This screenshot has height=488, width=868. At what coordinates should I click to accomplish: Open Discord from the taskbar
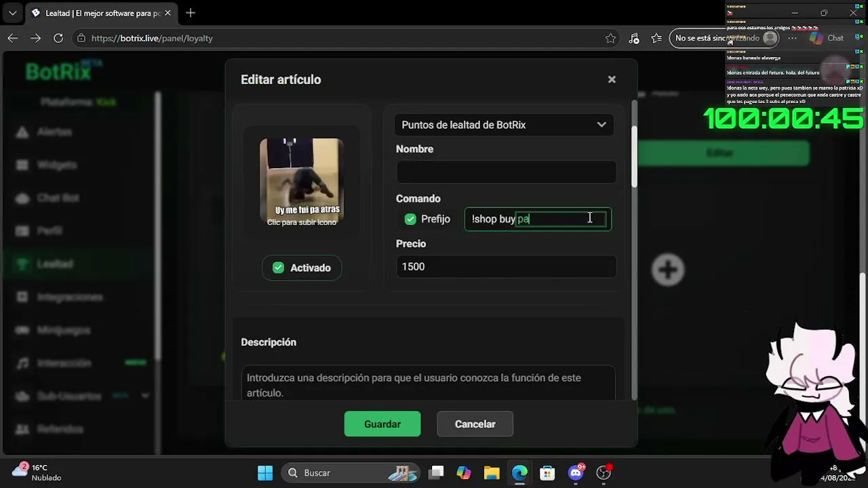(576, 472)
